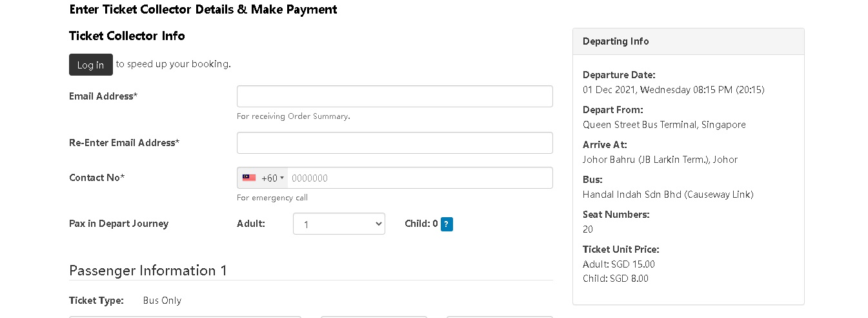
Task: Expand the +60 country code dropdown
Action: (273, 178)
